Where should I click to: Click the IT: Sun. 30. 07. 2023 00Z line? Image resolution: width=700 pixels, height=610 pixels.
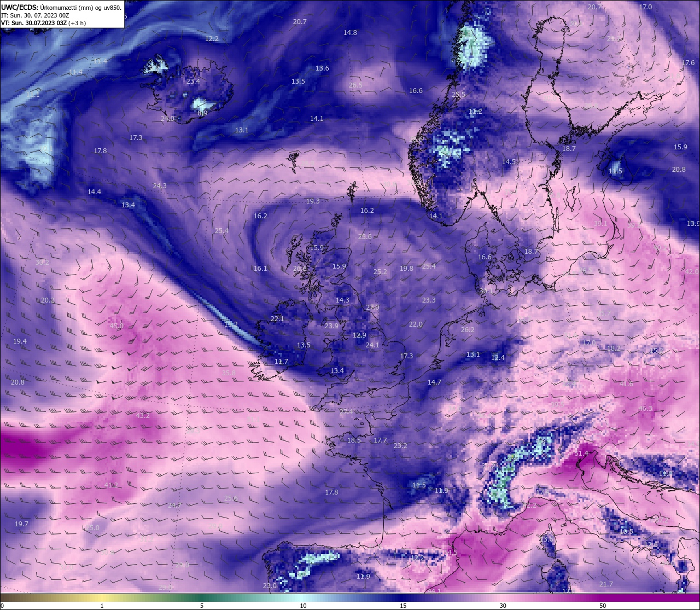pyautogui.click(x=35, y=15)
